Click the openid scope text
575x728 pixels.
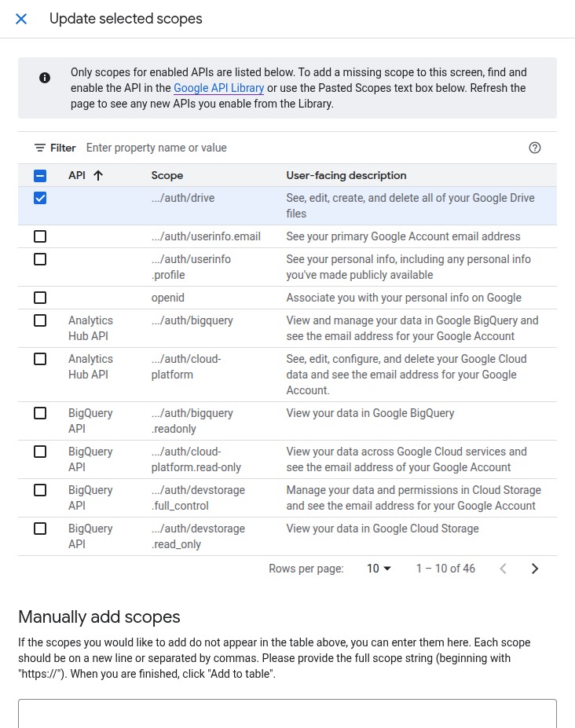[167, 298]
